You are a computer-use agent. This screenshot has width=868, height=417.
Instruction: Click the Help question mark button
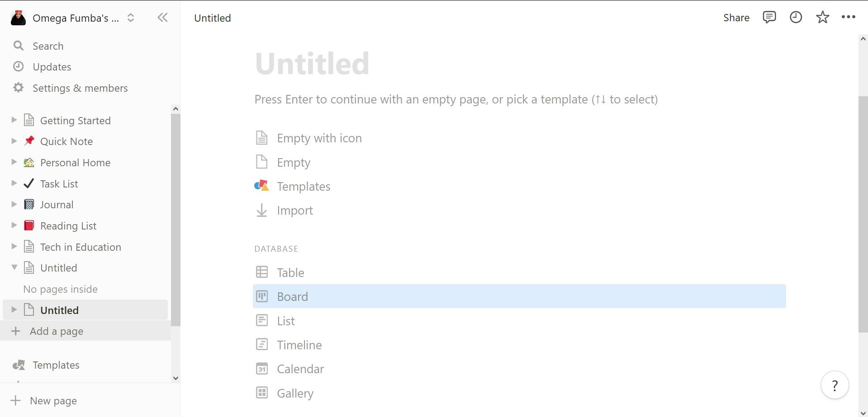(x=835, y=385)
